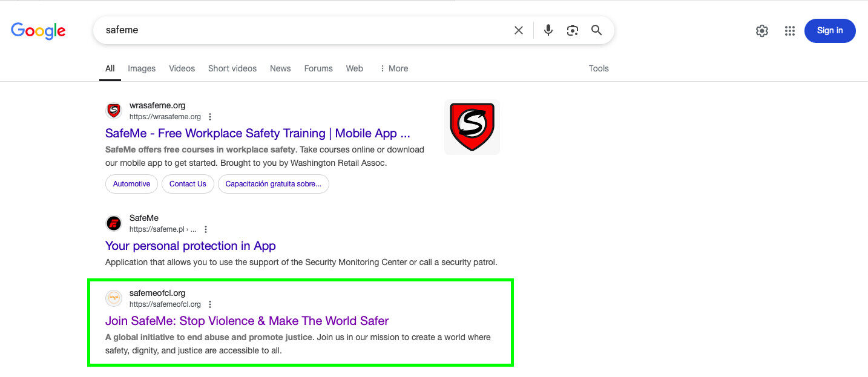The width and height of the screenshot is (868, 377).
Task: Open the Google apps grid icon
Action: click(790, 31)
